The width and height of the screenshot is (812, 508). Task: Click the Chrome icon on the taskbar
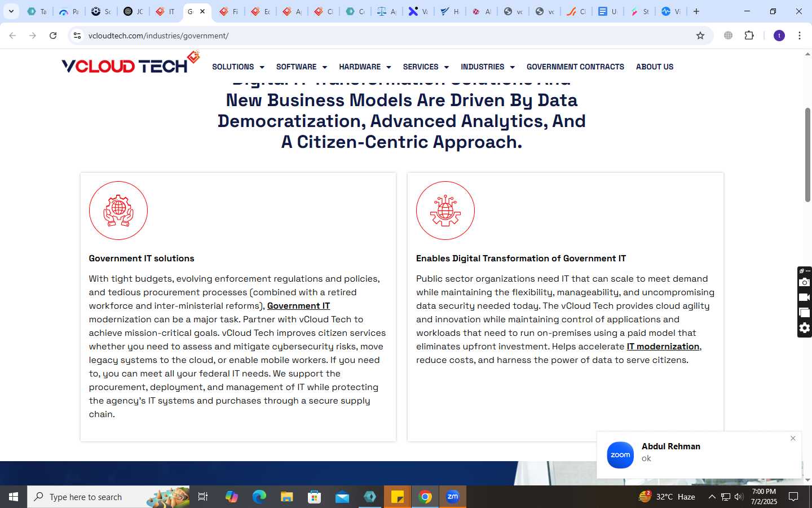coord(425,497)
